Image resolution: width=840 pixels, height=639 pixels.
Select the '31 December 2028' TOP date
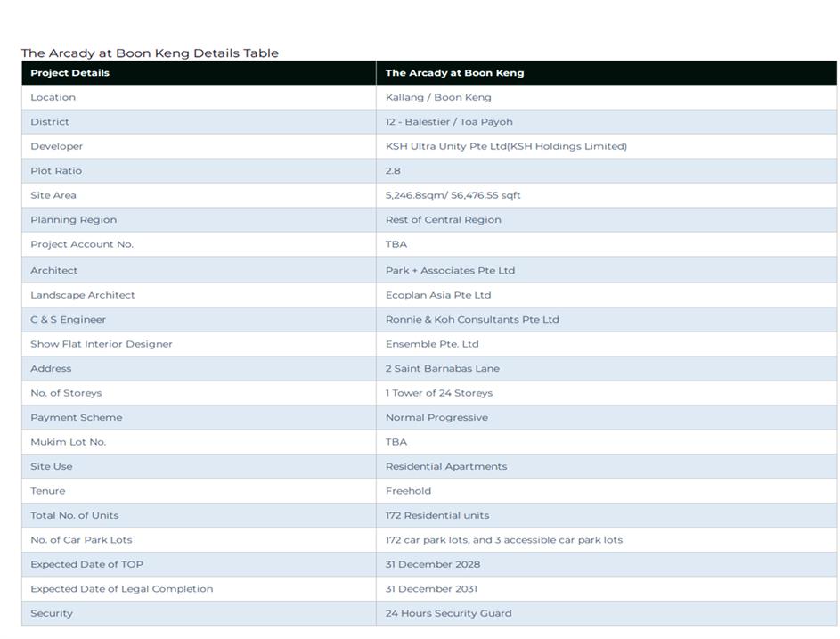tap(433, 564)
